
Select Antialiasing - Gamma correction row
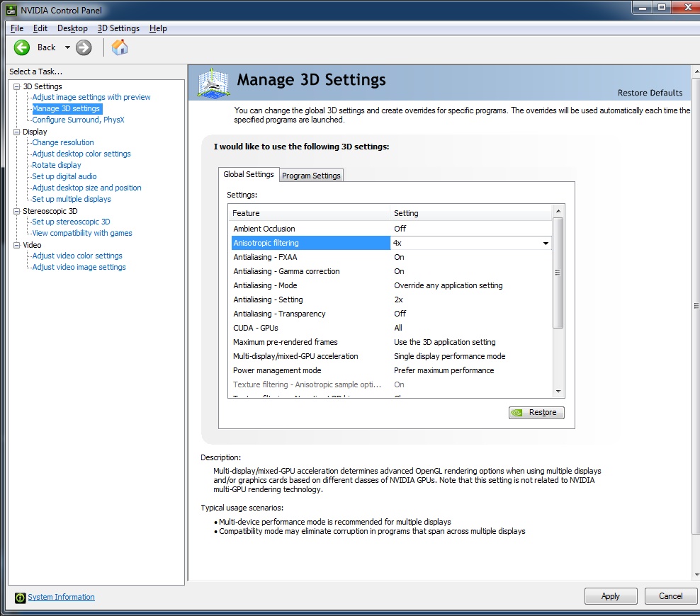point(392,271)
